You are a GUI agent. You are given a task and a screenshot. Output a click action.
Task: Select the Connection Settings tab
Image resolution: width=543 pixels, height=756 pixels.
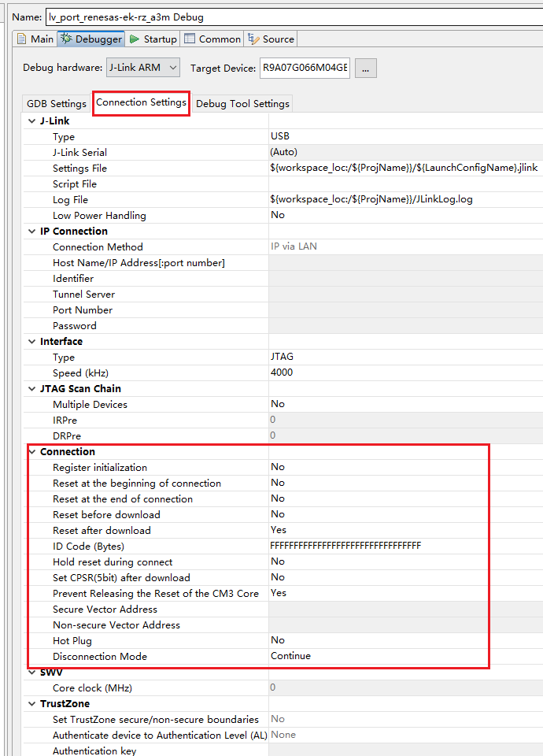pos(141,102)
